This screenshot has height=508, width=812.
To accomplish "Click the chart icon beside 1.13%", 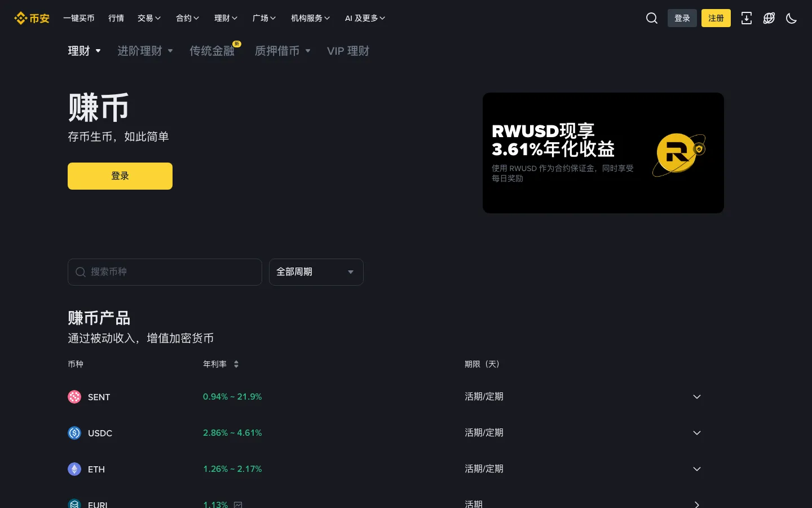I will [238, 505].
